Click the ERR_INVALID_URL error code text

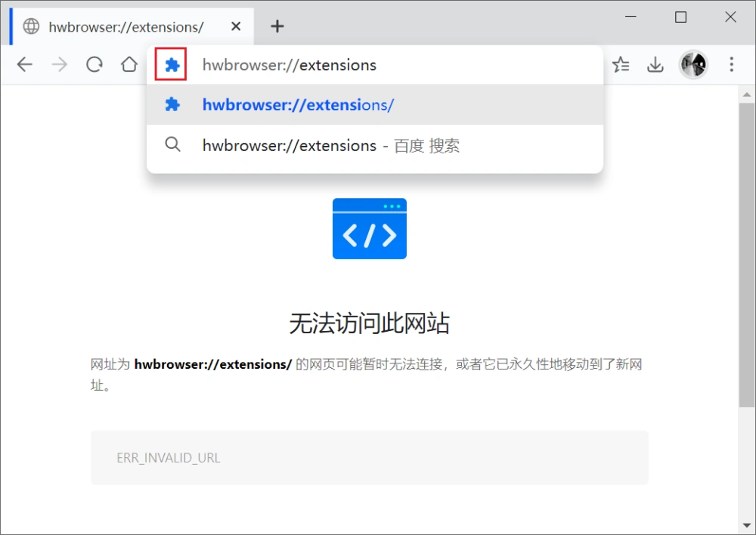169,458
